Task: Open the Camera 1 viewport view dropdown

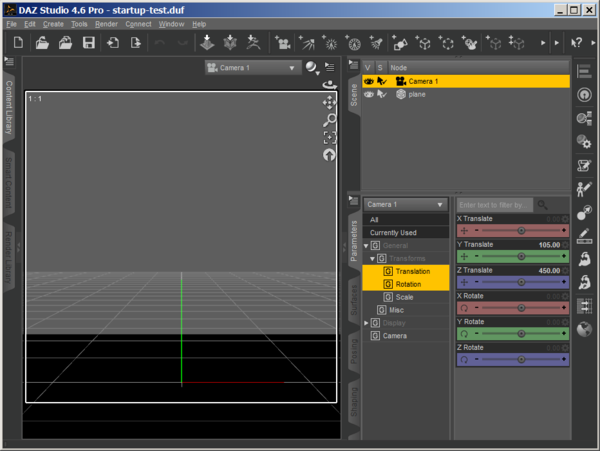Action: click(x=252, y=68)
